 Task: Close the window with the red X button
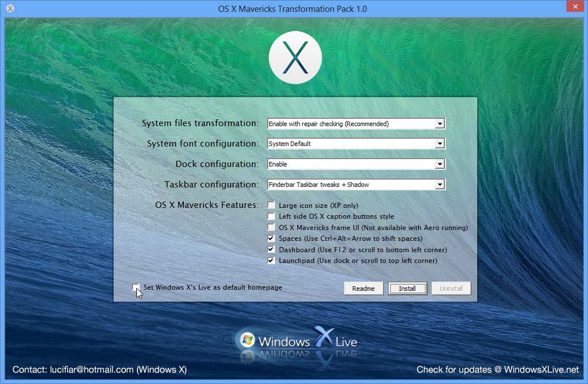click(576, 6)
